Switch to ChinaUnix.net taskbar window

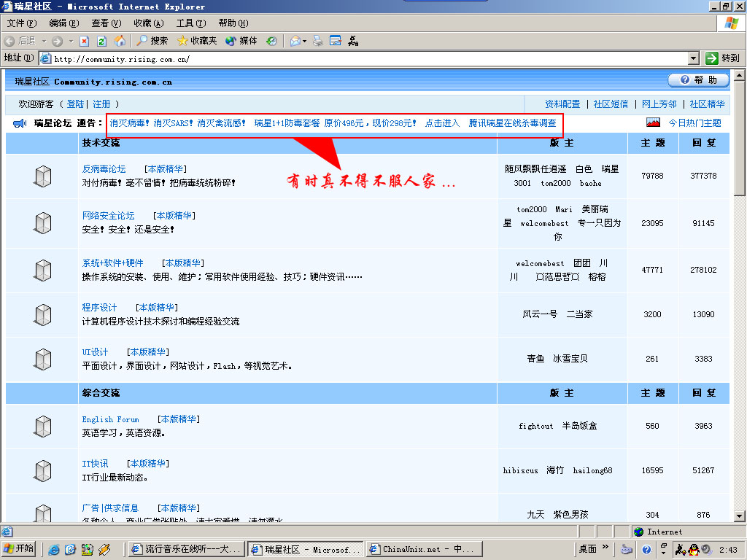(x=425, y=550)
